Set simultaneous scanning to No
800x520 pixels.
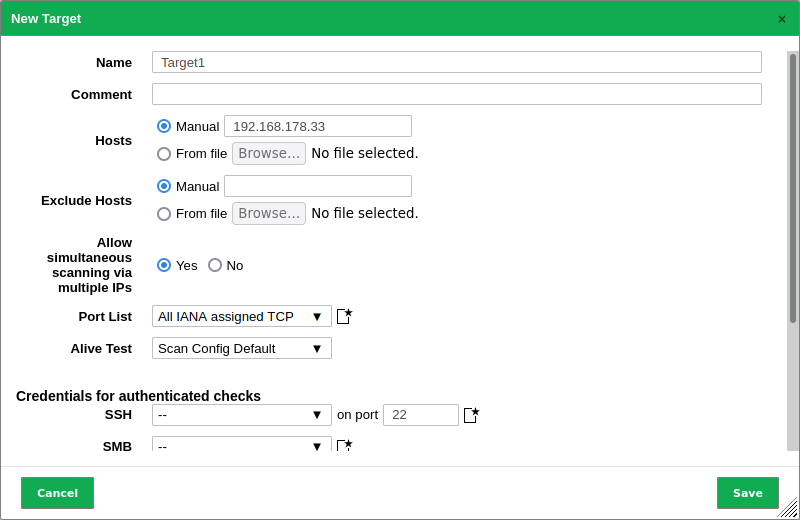click(x=215, y=265)
